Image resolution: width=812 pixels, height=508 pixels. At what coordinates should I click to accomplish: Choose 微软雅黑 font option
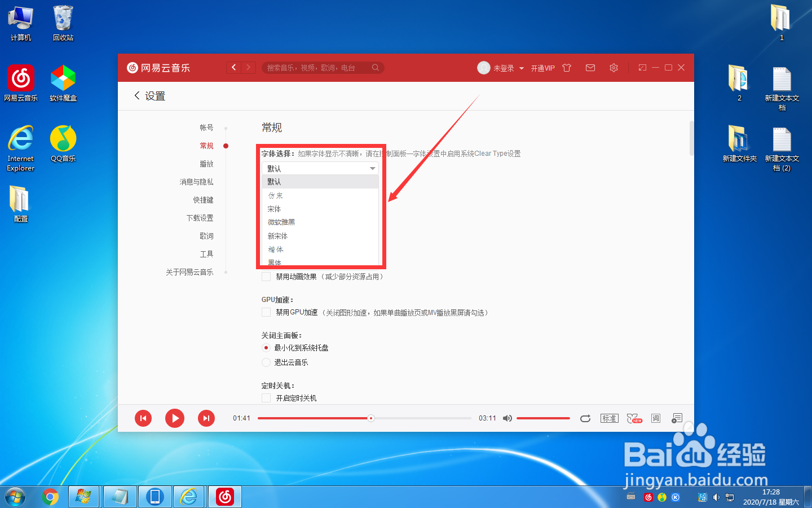tap(320, 222)
